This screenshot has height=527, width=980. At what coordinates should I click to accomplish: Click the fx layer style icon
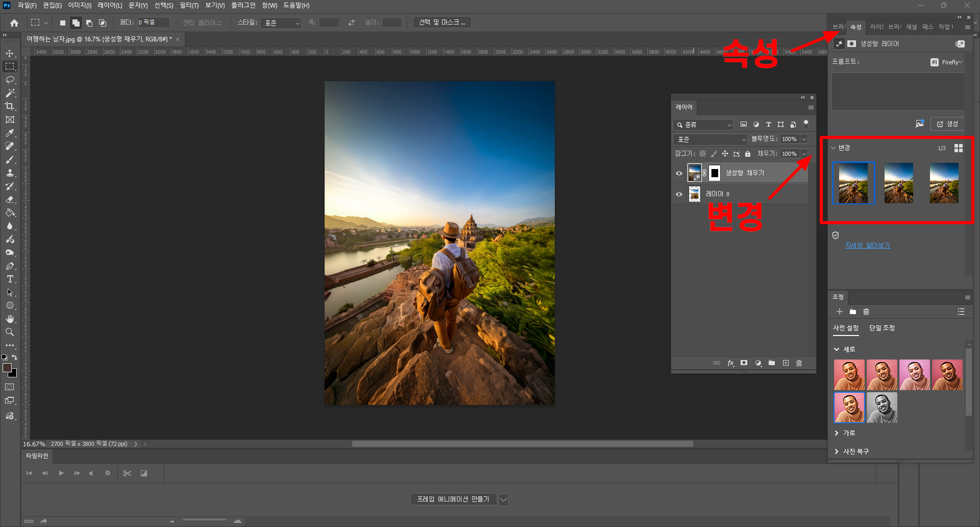point(730,363)
